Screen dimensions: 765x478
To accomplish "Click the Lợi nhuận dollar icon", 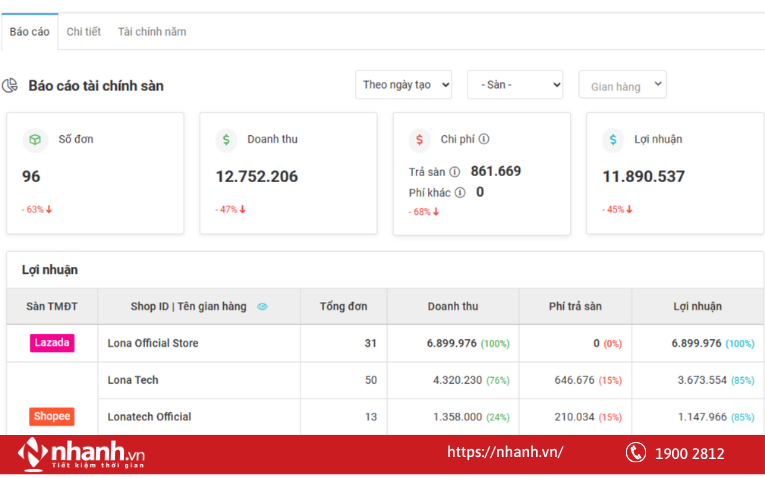I will pyautogui.click(x=613, y=140).
